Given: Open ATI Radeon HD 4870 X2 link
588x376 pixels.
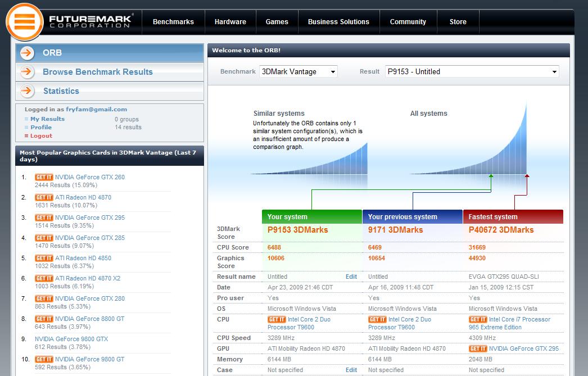Looking at the screenshot, I should tap(88, 279).
